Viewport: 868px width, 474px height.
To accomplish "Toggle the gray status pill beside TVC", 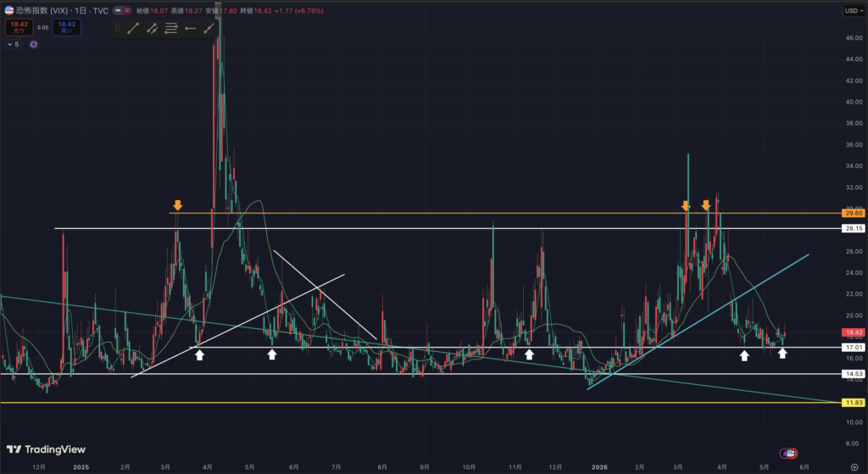I will (117, 10).
